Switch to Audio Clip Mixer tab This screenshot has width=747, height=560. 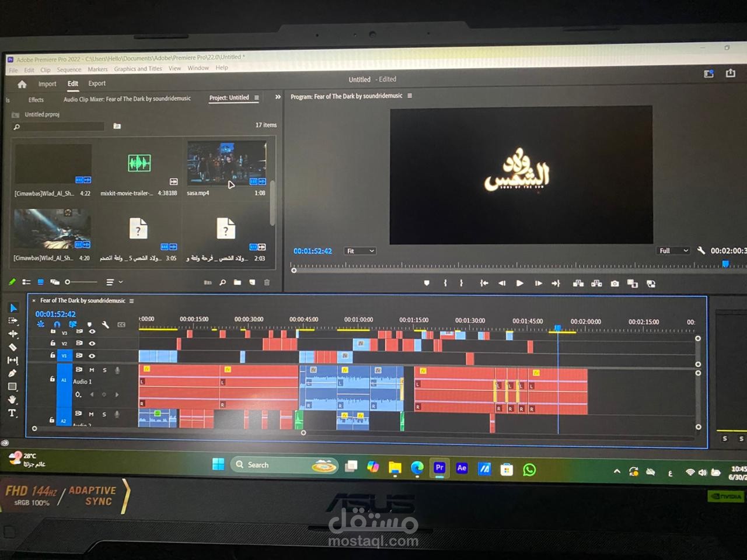coord(127,99)
